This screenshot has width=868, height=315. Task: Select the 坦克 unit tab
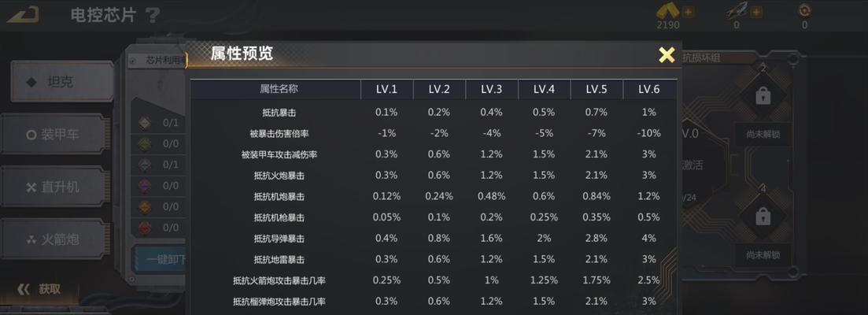point(62,82)
